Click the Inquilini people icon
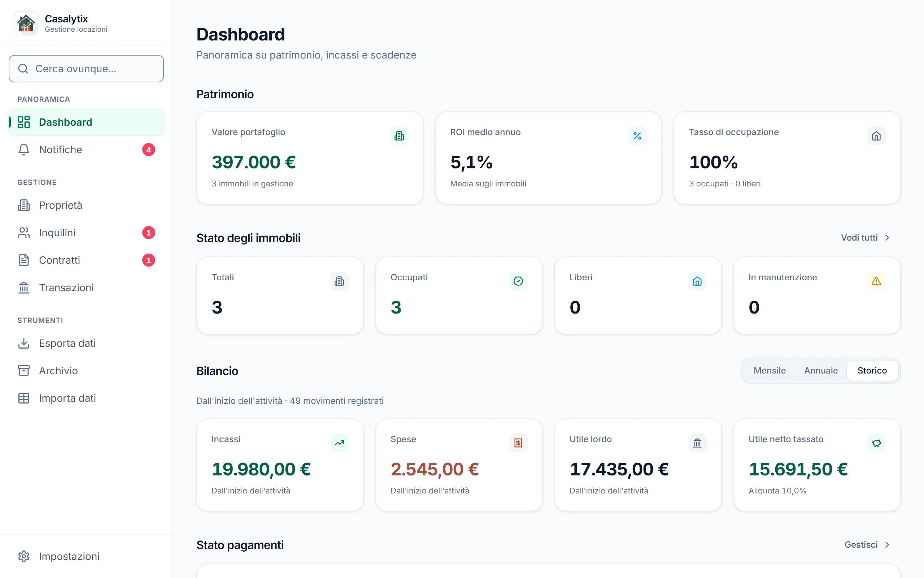924x578 pixels. click(24, 233)
